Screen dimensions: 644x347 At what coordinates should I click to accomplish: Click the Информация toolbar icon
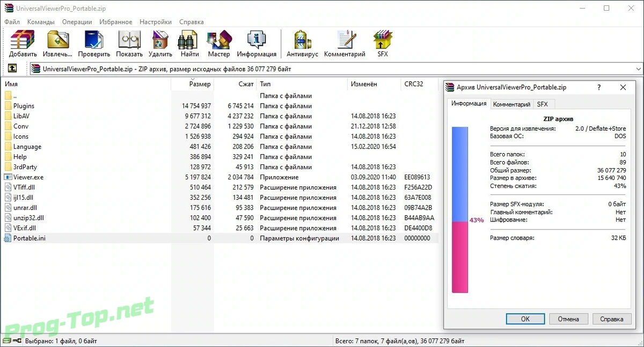coord(257,40)
